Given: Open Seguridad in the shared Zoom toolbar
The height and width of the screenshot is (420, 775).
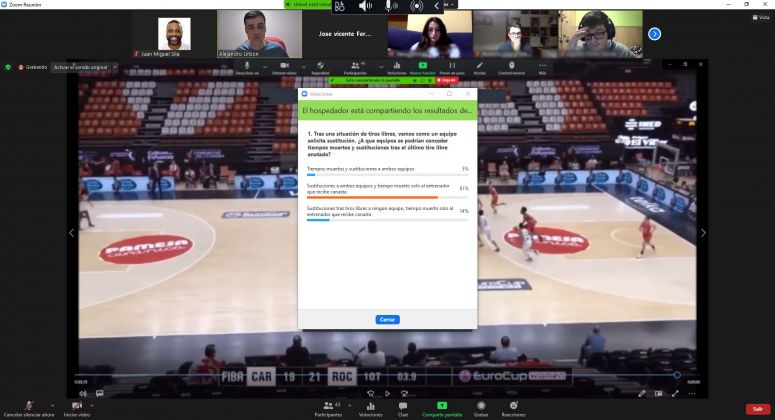Looking at the screenshot, I should pos(320,68).
